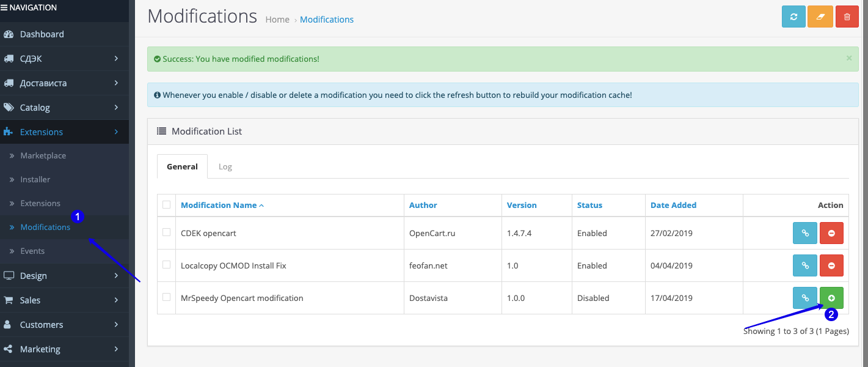Click the blue refresh modifications button
Image resolution: width=868 pixels, height=367 pixels.
pyautogui.click(x=793, y=17)
